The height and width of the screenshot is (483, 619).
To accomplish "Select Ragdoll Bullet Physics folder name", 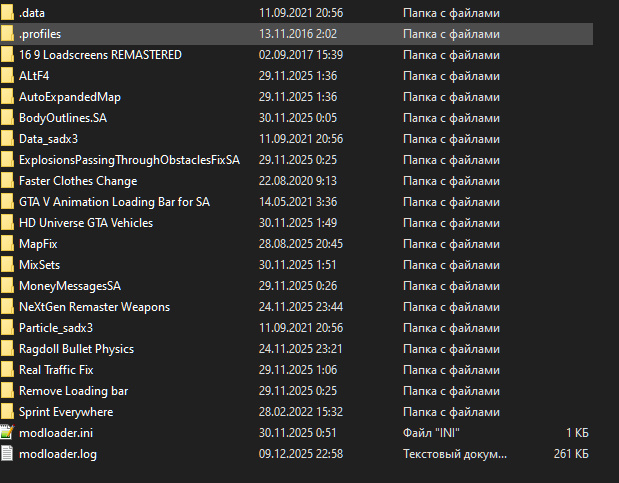I will pos(76,349).
